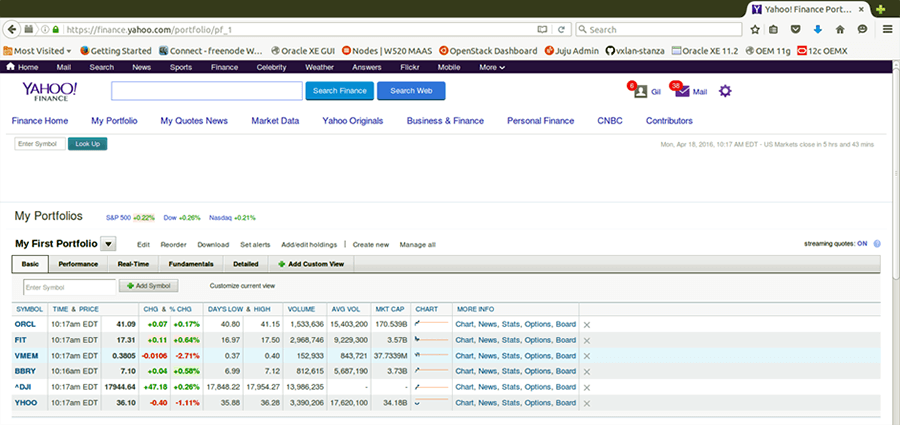This screenshot has height=425, width=900.
Task: Open the Most Visited bookmarks folder
Action: point(37,51)
